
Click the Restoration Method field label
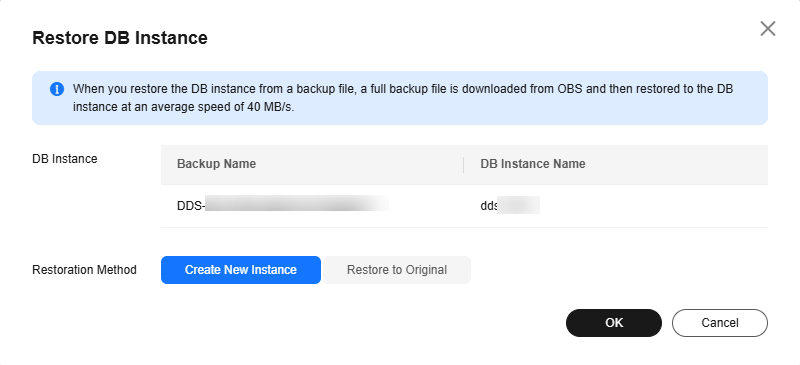(x=84, y=270)
